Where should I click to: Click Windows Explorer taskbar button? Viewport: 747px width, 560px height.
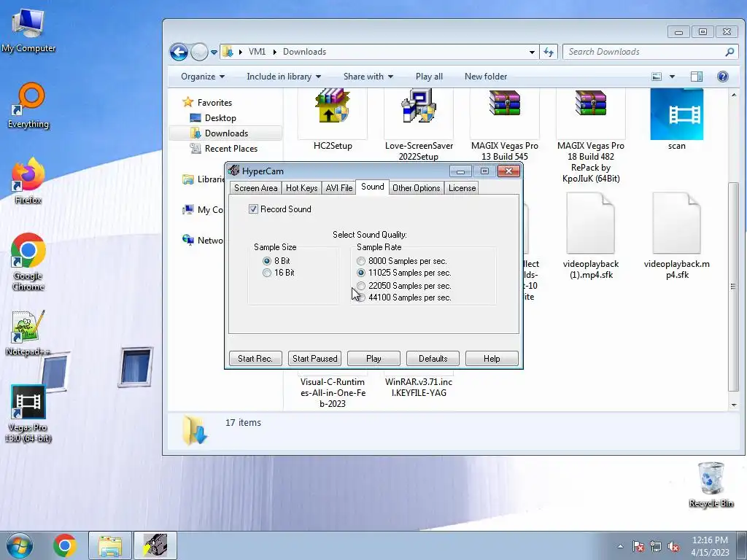[110, 545]
